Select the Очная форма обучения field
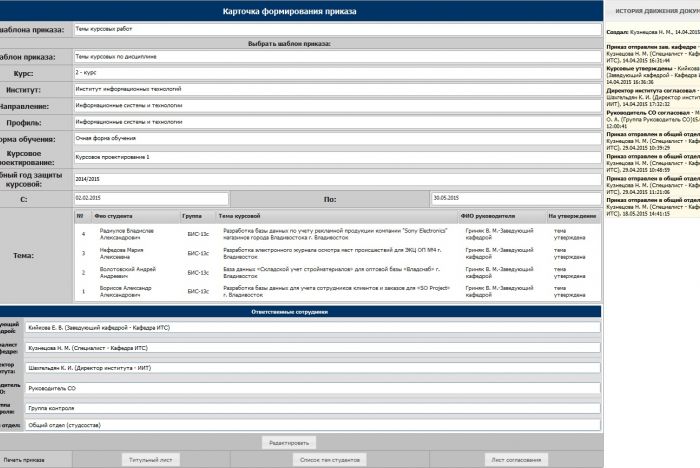 336,137
